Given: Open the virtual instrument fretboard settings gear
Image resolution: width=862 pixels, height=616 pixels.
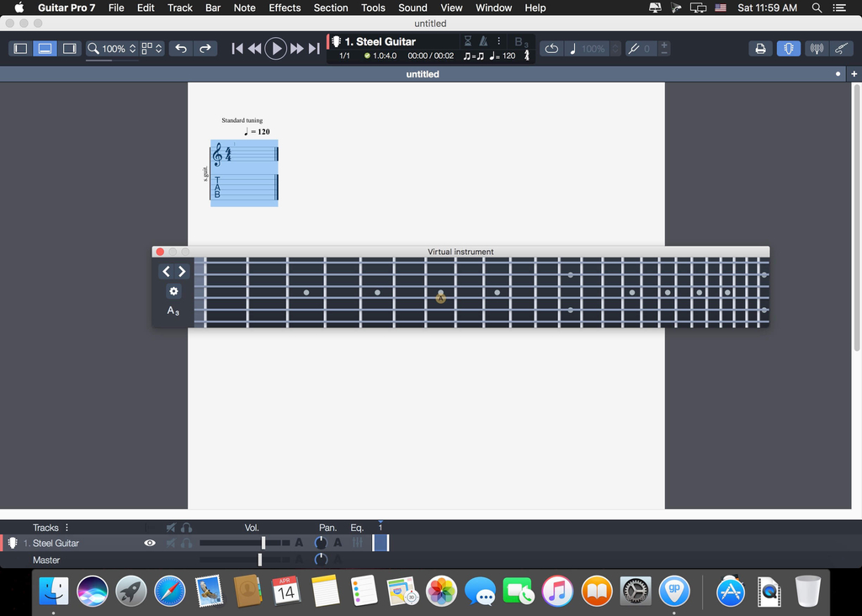Looking at the screenshot, I should click(x=173, y=291).
